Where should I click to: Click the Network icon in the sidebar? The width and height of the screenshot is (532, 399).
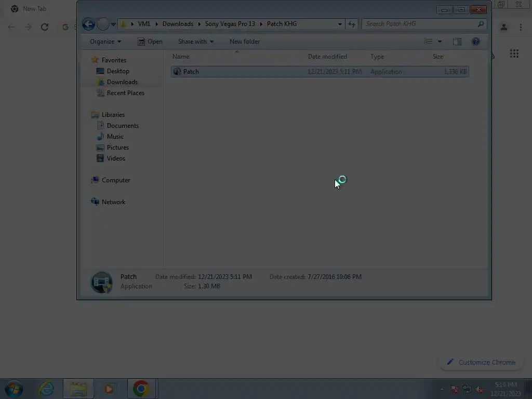(x=95, y=202)
